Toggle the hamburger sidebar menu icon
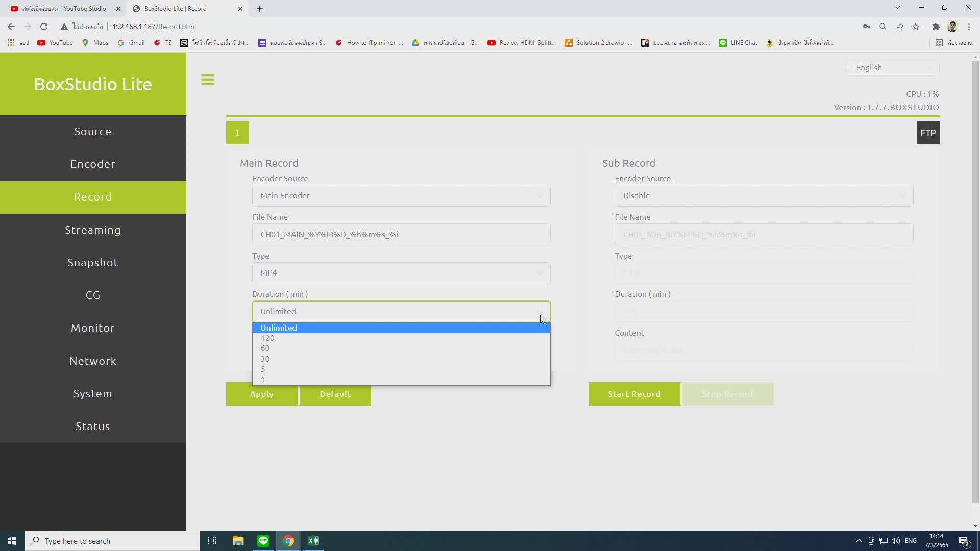 [208, 80]
